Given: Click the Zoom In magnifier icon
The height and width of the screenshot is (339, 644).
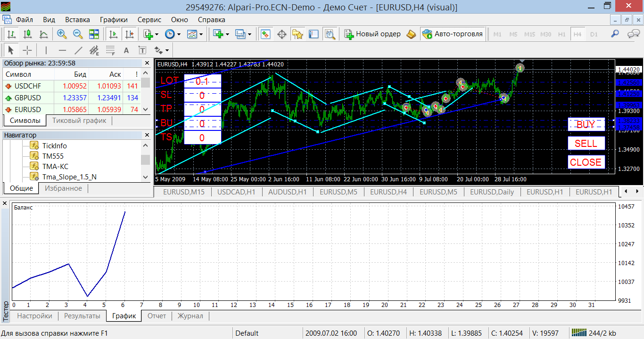Looking at the screenshot, I should [61, 34].
